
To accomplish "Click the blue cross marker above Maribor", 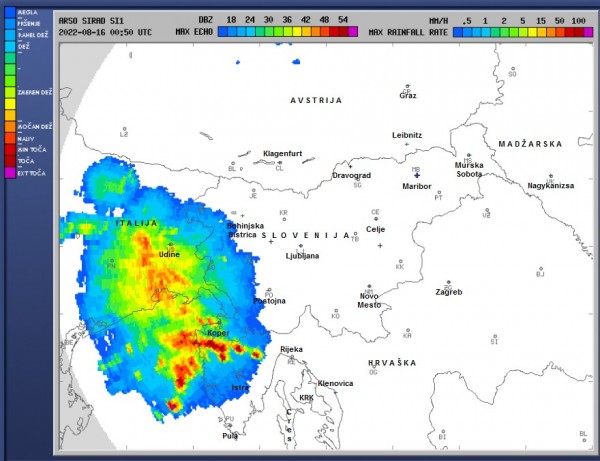I will [417, 175].
